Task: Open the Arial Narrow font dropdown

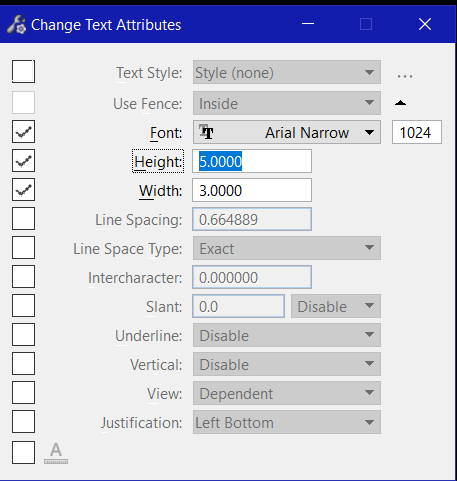Action: (287, 132)
